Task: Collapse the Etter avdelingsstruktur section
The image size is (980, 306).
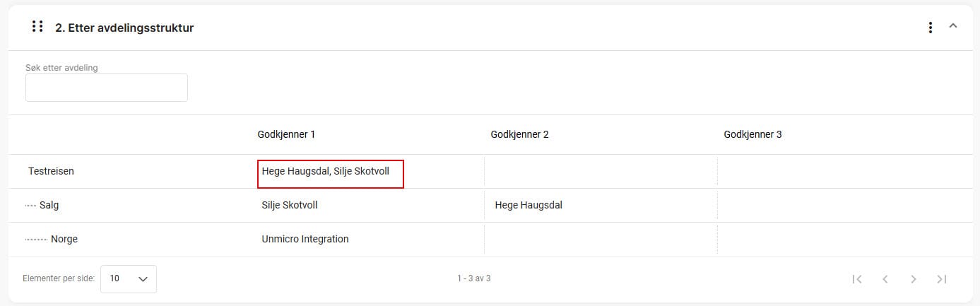Action: coord(953,26)
